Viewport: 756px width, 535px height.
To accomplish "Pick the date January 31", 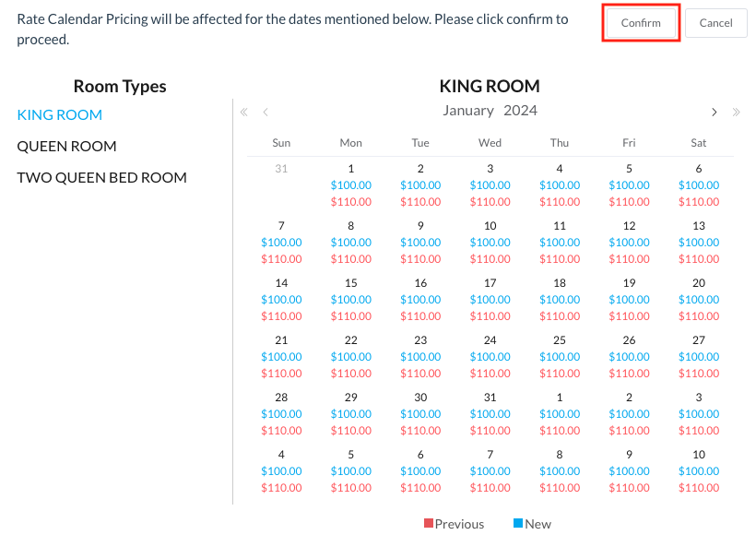I will [490, 398].
